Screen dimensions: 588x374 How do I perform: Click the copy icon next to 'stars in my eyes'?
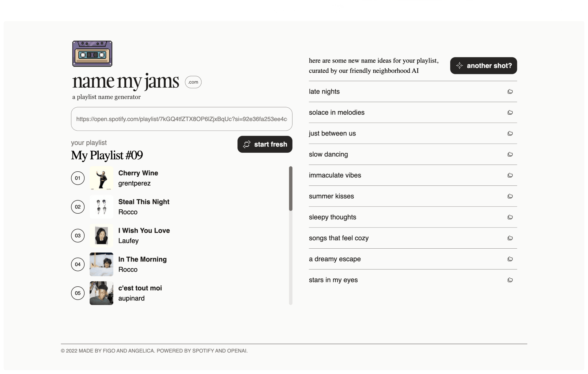510,280
